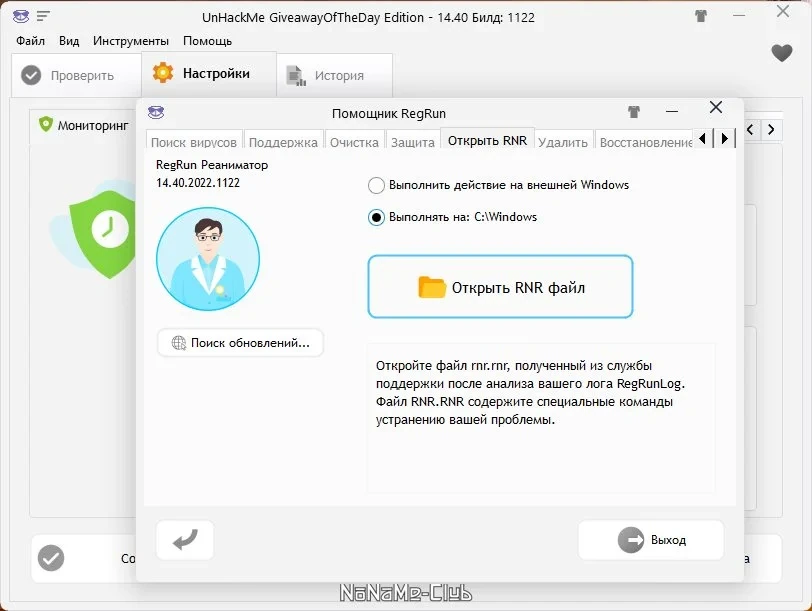The image size is (812, 611).
Task: Minimize the RegRun helper dialog
Action: pyautogui.click(x=672, y=111)
